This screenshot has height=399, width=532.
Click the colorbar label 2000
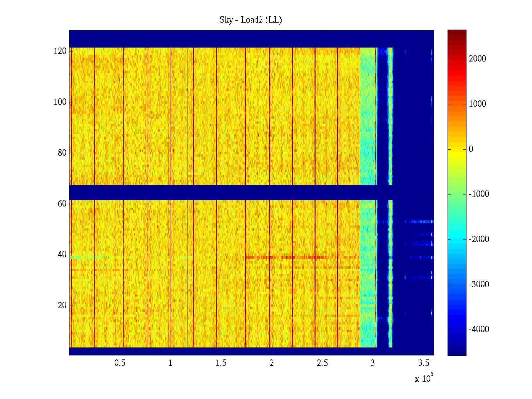[477, 59]
